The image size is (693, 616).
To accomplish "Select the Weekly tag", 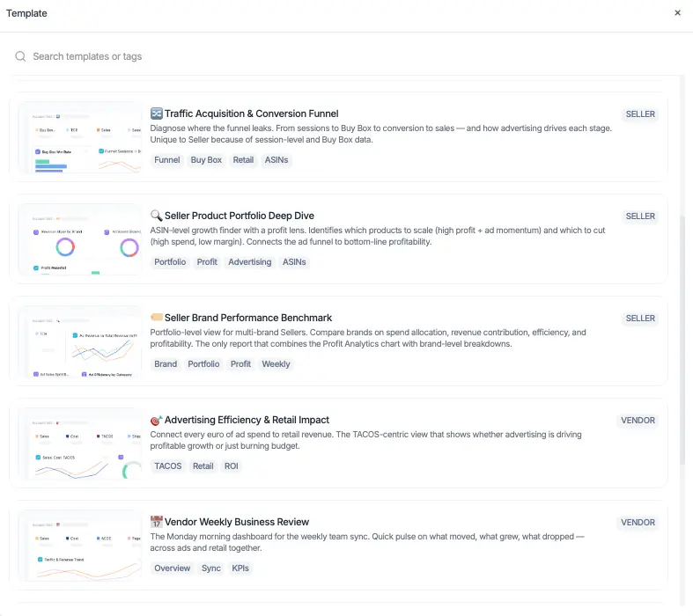I will (276, 363).
